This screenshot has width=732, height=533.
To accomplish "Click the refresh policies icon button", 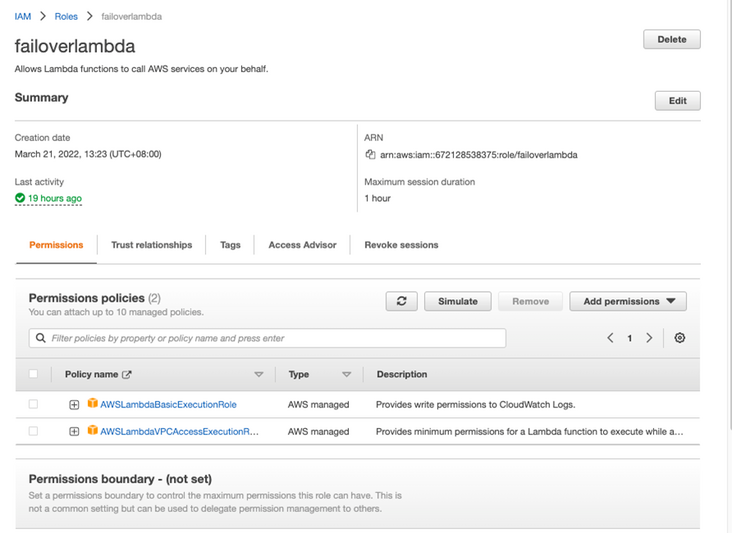I will pos(401,302).
